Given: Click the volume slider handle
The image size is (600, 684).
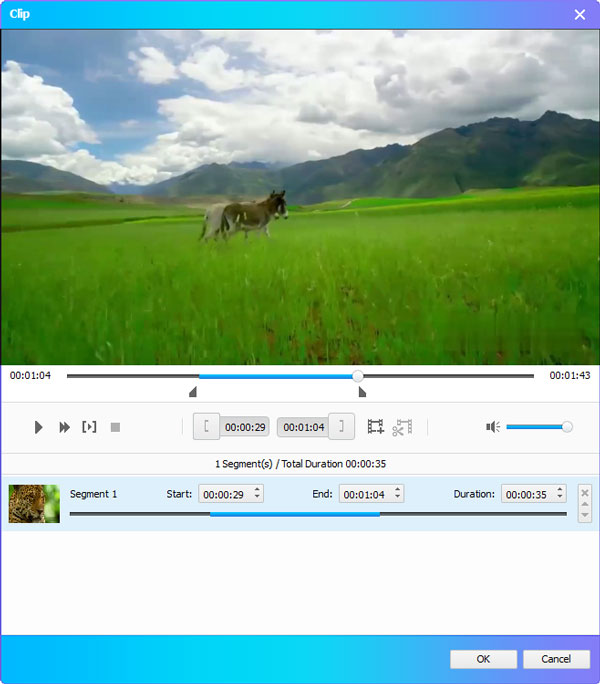Looking at the screenshot, I should pyautogui.click(x=567, y=427).
